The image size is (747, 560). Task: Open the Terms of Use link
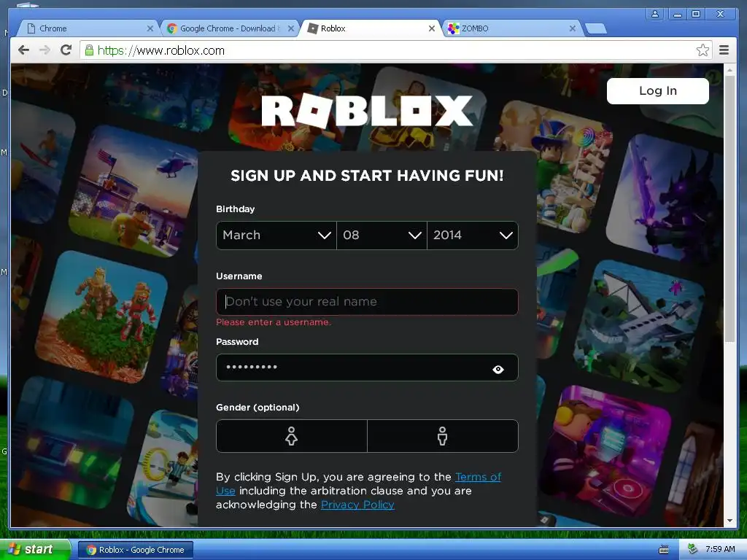click(479, 477)
